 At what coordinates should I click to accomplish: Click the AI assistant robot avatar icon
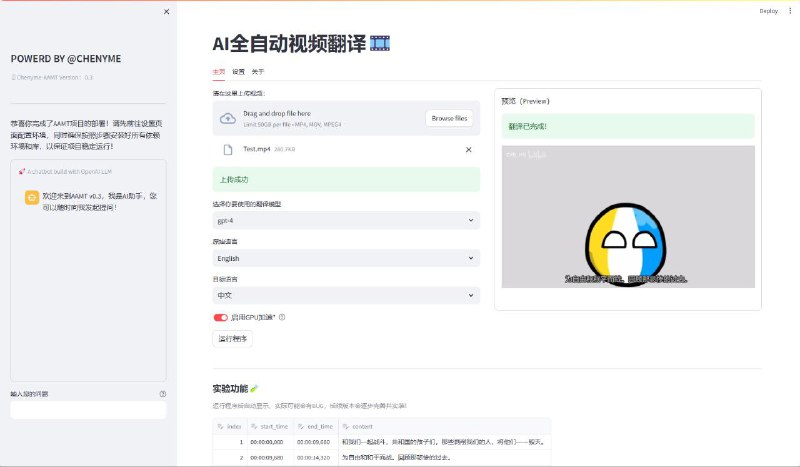(x=32, y=197)
